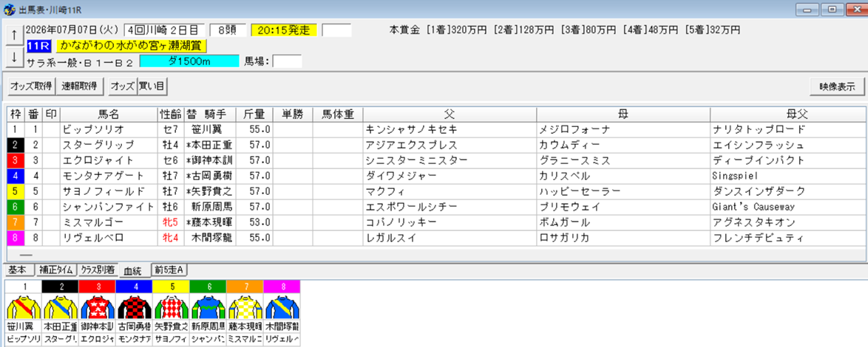Image resolution: width=868 pixels, height=347 pixels.
Task: Sort by the 馬名 column header
Action: [x=109, y=114]
